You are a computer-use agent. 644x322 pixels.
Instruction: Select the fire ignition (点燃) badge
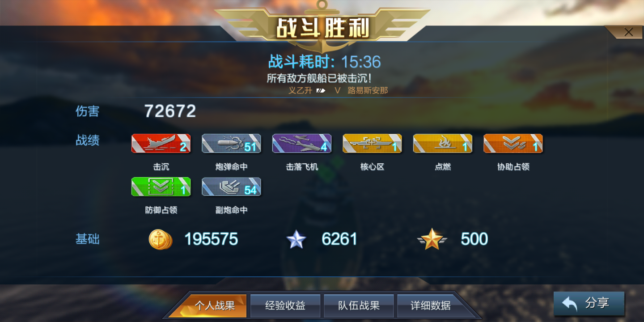pos(443,144)
